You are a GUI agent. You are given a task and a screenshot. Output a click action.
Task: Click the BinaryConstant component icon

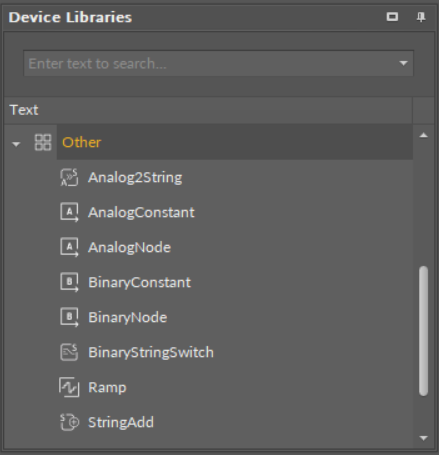tap(69, 282)
